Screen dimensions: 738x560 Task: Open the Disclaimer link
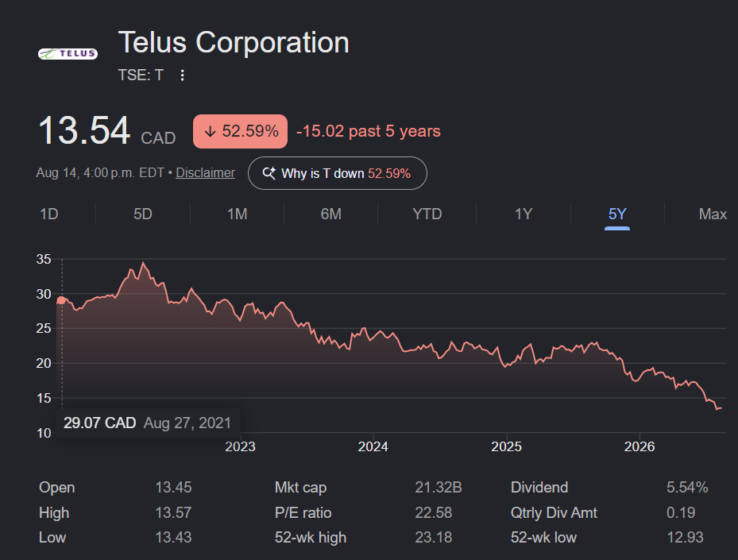(205, 172)
